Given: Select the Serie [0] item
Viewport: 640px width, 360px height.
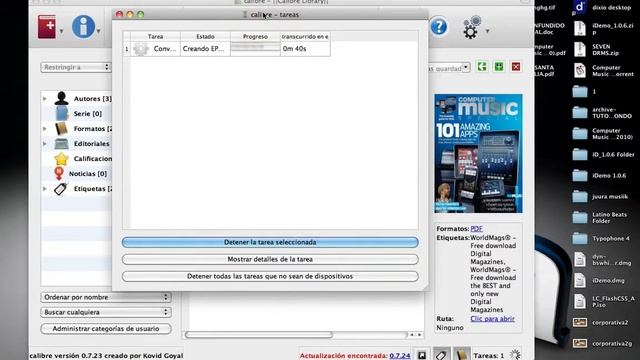Looking at the screenshot, I should click(x=87, y=113).
